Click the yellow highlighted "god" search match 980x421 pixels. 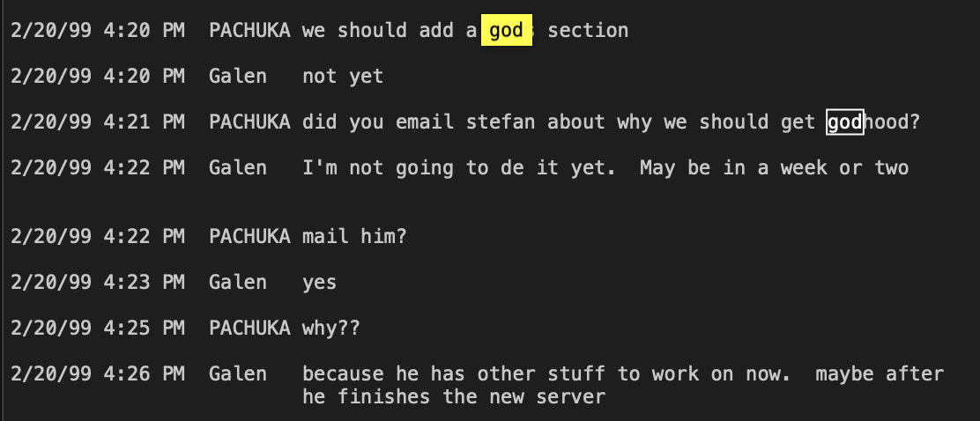(x=506, y=31)
